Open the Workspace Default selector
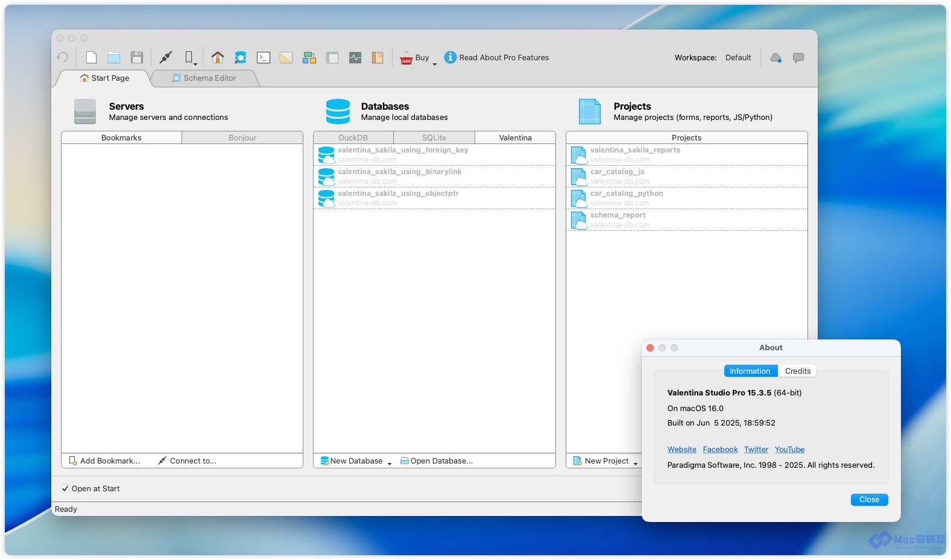The image size is (951, 560). (x=738, y=57)
